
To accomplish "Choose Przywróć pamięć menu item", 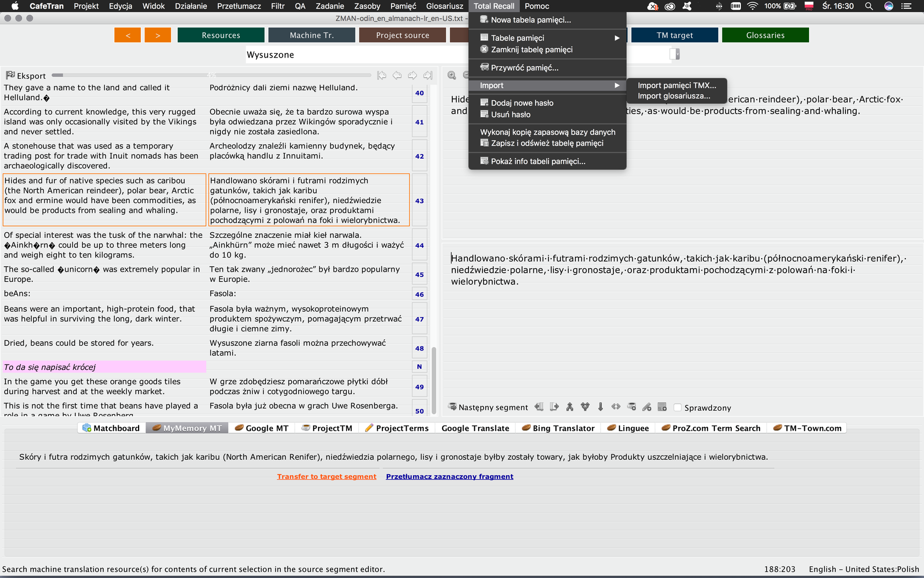I will tap(547, 68).
